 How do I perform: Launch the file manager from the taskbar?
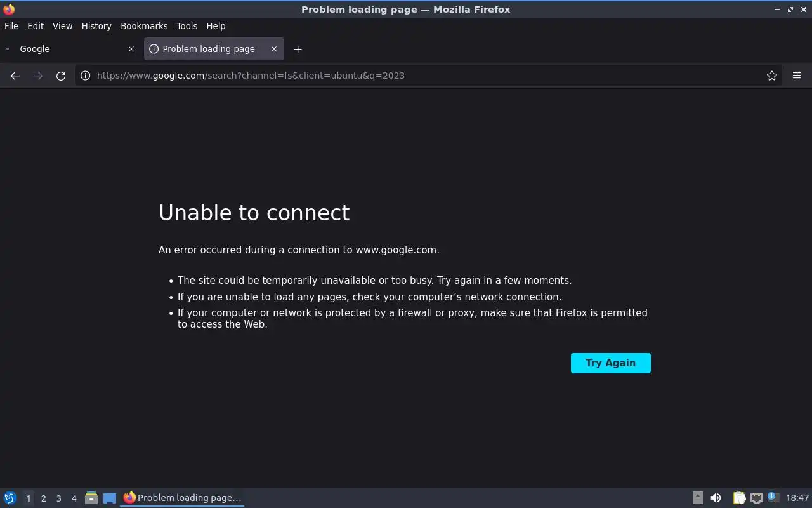[91, 498]
